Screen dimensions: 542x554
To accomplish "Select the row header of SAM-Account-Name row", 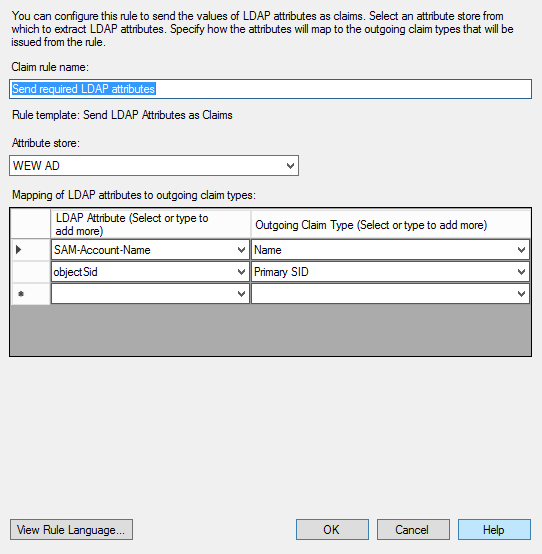I will pos(30,250).
